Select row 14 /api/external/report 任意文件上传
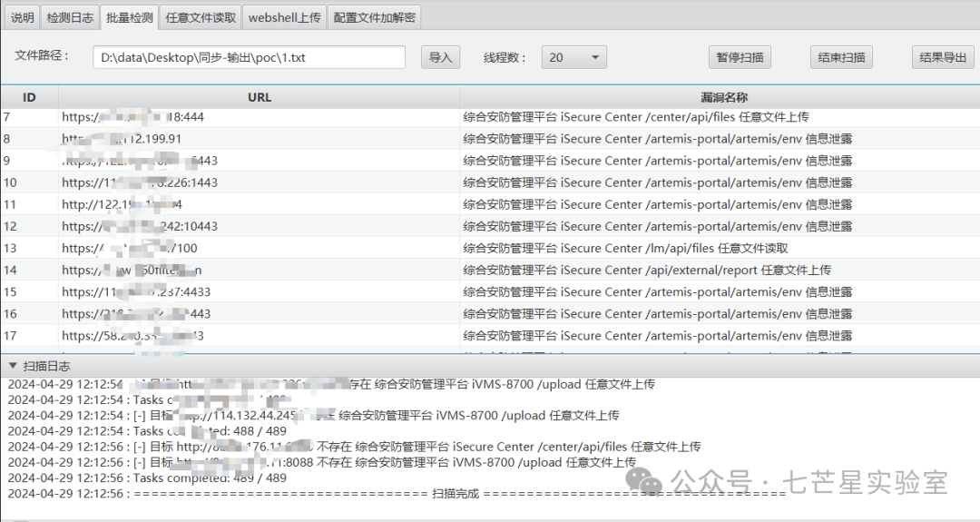 pyautogui.click(x=490, y=270)
